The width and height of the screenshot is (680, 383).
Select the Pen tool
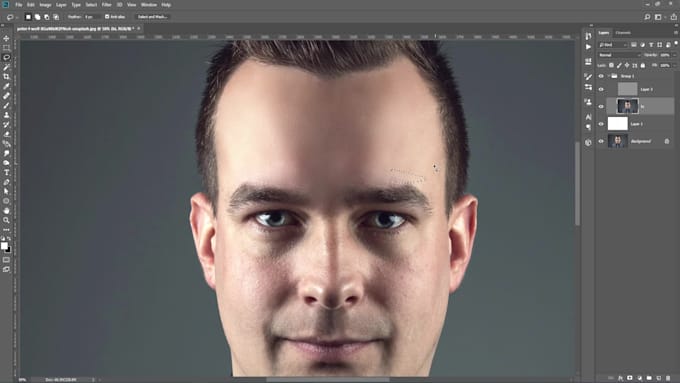6,182
